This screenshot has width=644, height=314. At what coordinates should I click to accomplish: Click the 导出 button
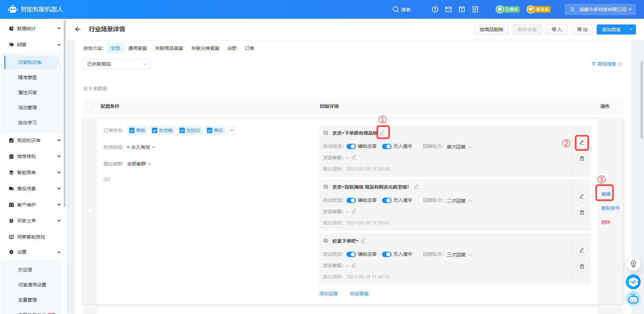click(582, 29)
